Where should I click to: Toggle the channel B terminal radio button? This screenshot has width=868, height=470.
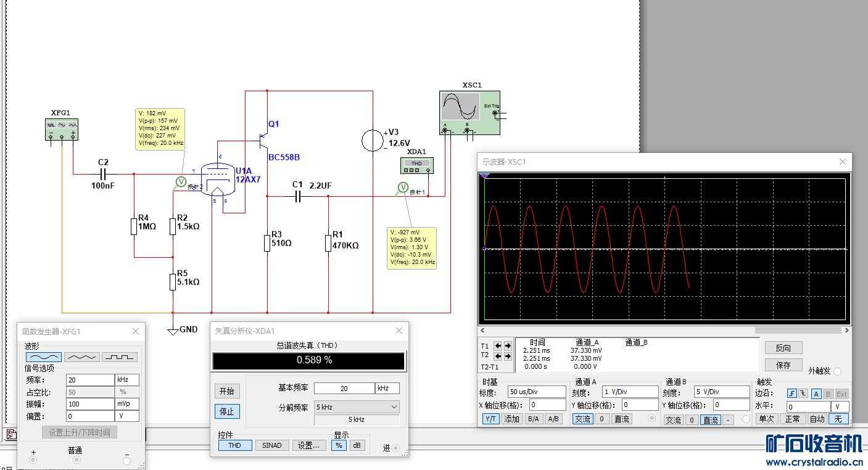746,419
